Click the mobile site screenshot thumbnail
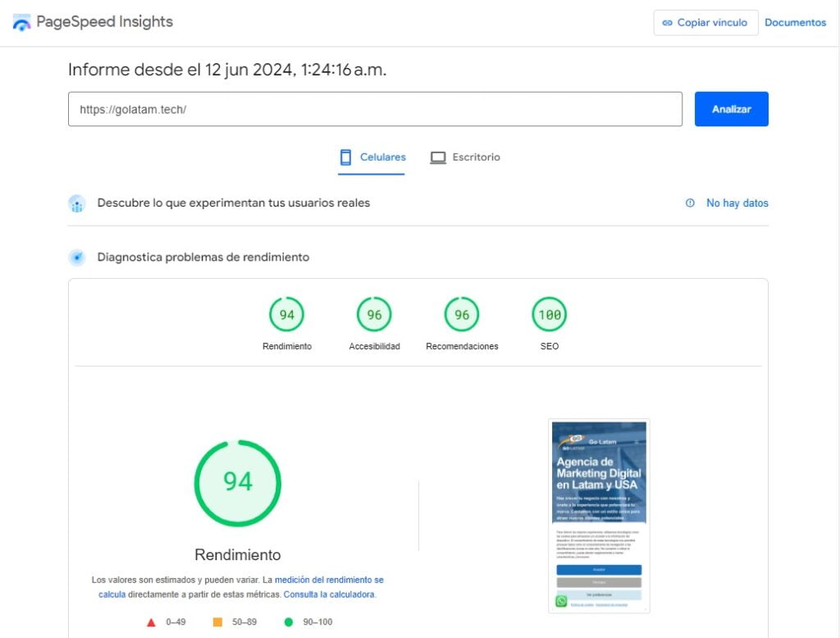The height and width of the screenshot is (638, 840). [599, 515]
